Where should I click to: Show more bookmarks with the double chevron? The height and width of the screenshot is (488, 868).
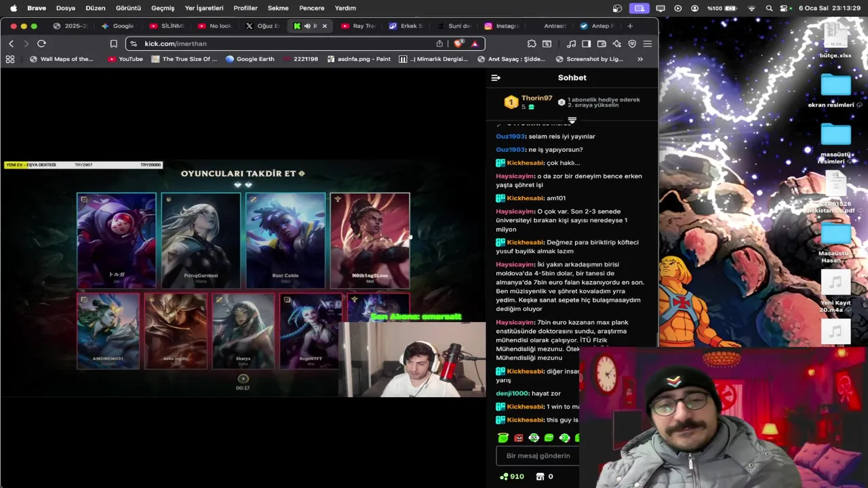point(640,59)
